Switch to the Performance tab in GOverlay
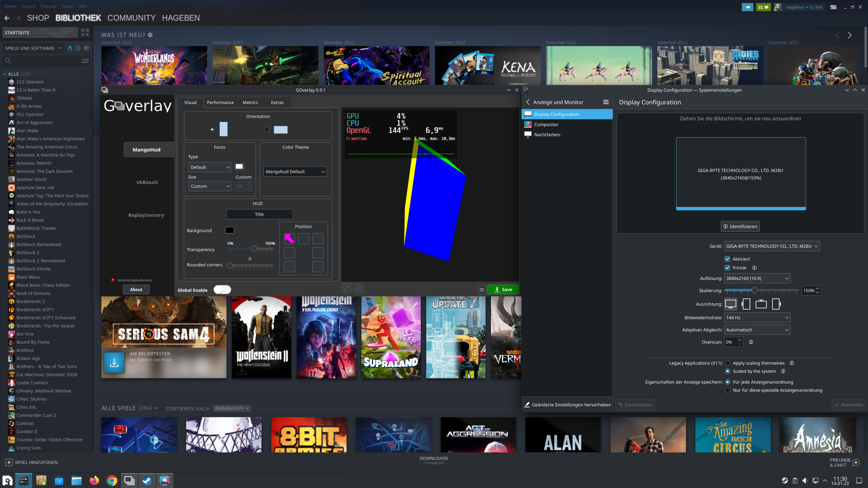 [220, 102]
